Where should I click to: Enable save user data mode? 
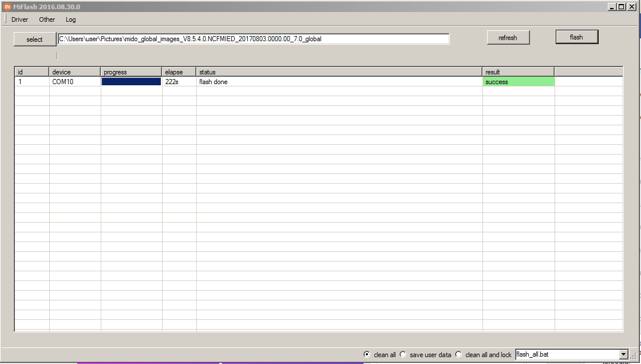point(402,354)
